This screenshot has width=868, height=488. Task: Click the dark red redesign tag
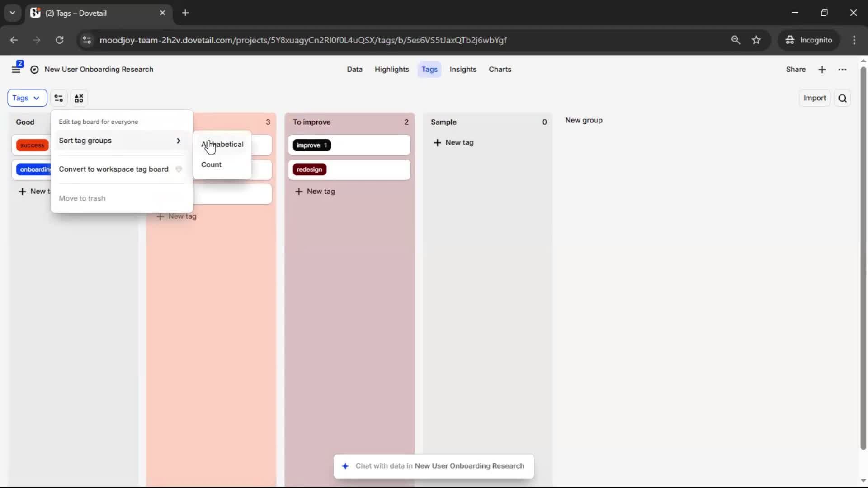310,169
